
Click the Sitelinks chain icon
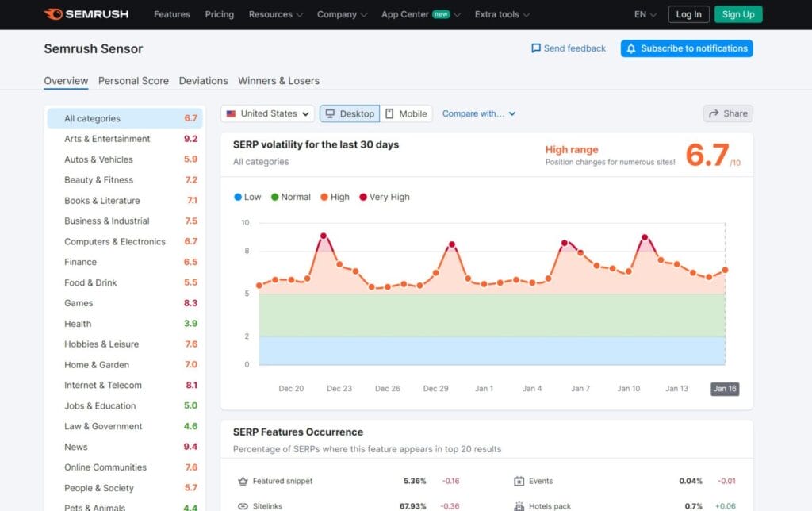tap(243, 506)
